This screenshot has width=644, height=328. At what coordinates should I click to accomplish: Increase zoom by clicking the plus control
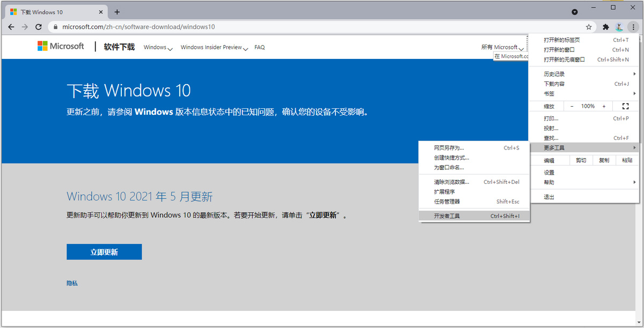coord(604,106)
